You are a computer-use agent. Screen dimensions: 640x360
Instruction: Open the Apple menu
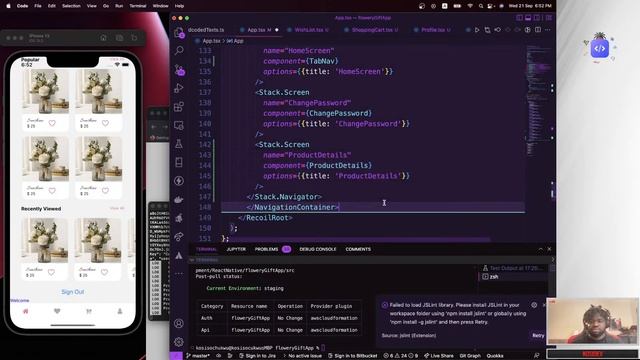9,6
